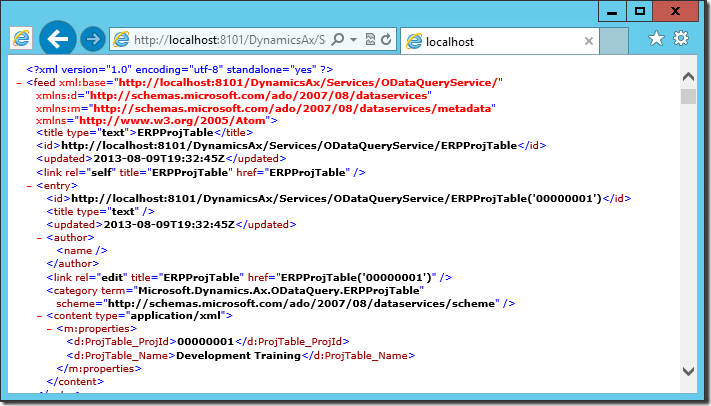Minimize the Internet Explorer window

pos(612,11)
